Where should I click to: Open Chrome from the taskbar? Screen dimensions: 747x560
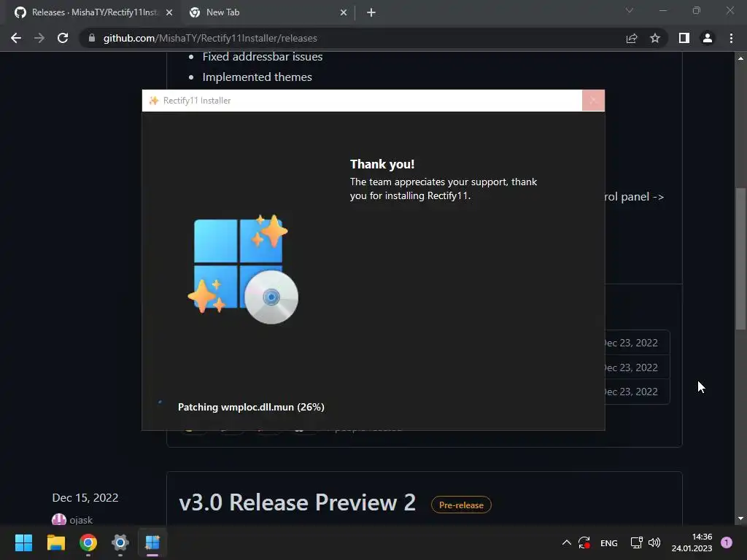[88, 542]
